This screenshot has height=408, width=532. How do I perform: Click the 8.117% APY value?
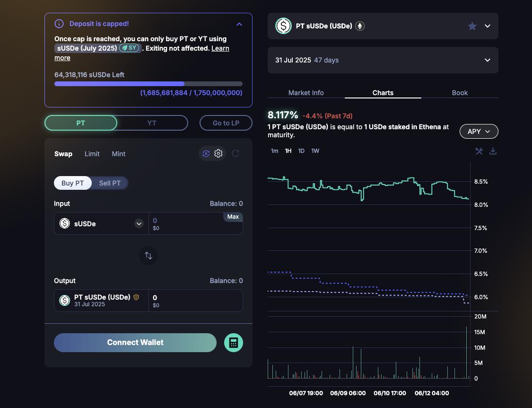[283, 115]
